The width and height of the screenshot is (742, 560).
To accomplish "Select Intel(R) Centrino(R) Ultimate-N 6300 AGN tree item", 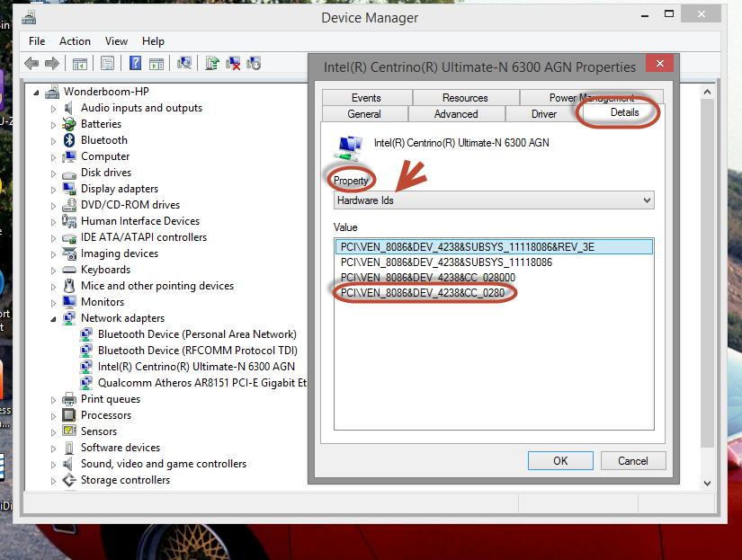I will point(196,367).
